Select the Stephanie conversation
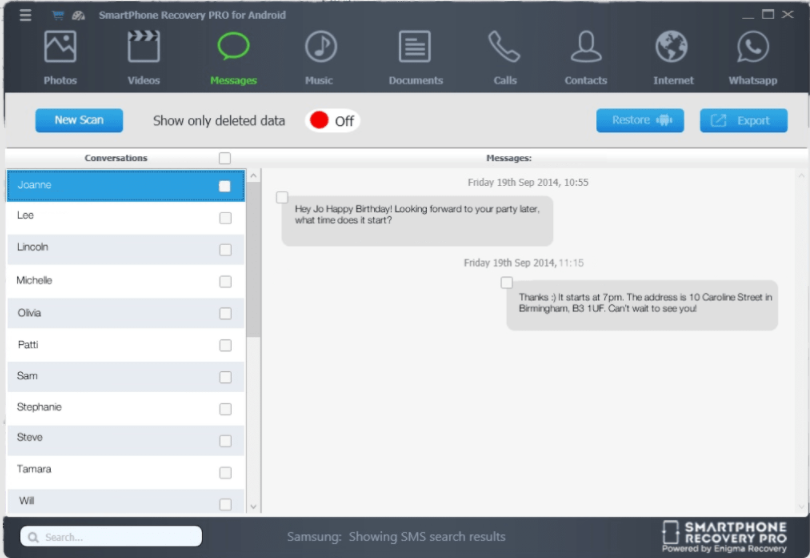Screen dimensions: 810x558 126,408
